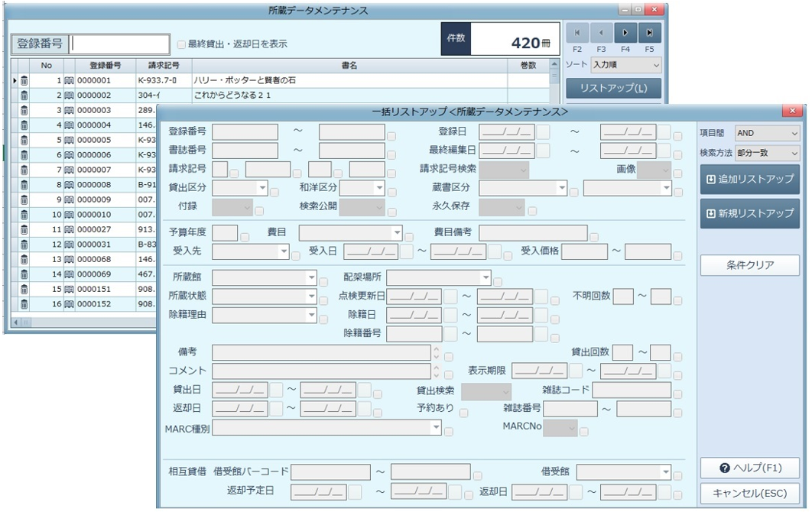The width and height of the screenshot is (812, 512).
Task: Toggle checkbox next to MARC種別 dropdown
Action: [449, 432]
